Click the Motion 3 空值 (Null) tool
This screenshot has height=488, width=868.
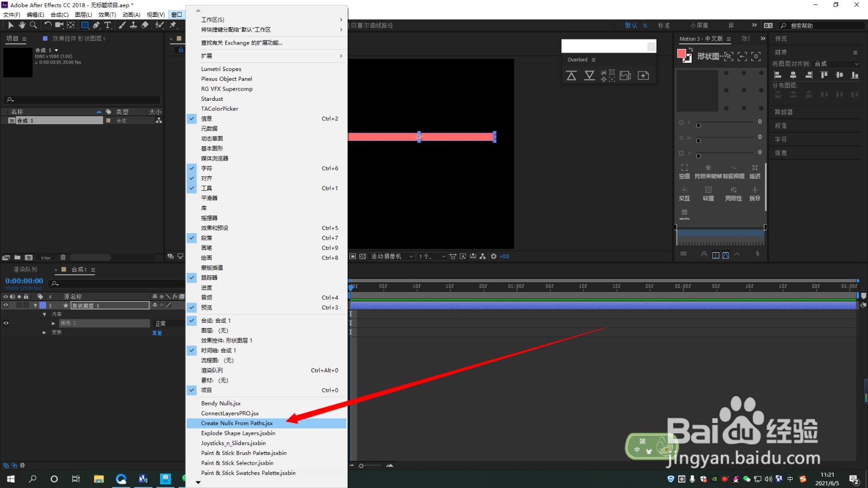click(x=684, y=171)
